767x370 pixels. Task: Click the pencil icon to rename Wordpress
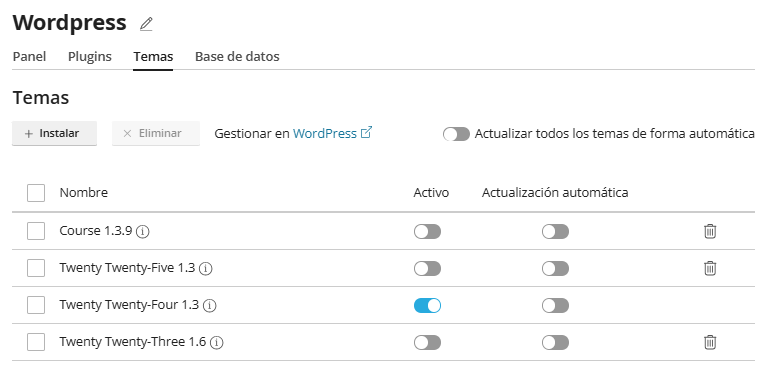click(x=146, y=24)
